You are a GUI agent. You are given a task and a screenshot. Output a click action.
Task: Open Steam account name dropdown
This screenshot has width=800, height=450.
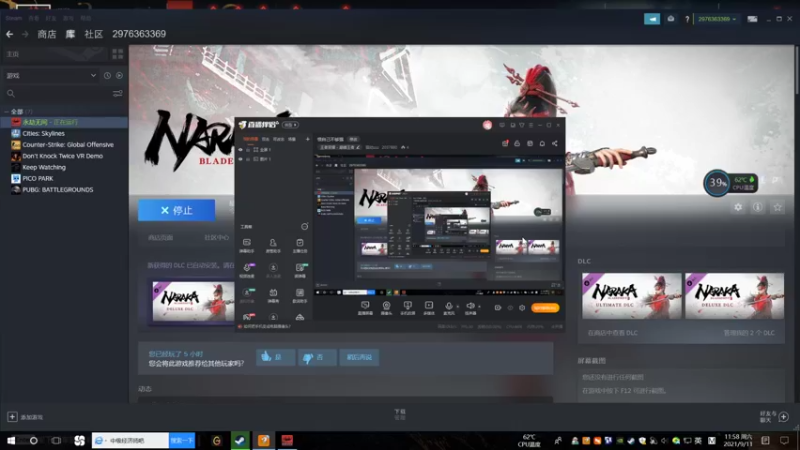pos(717,19)
